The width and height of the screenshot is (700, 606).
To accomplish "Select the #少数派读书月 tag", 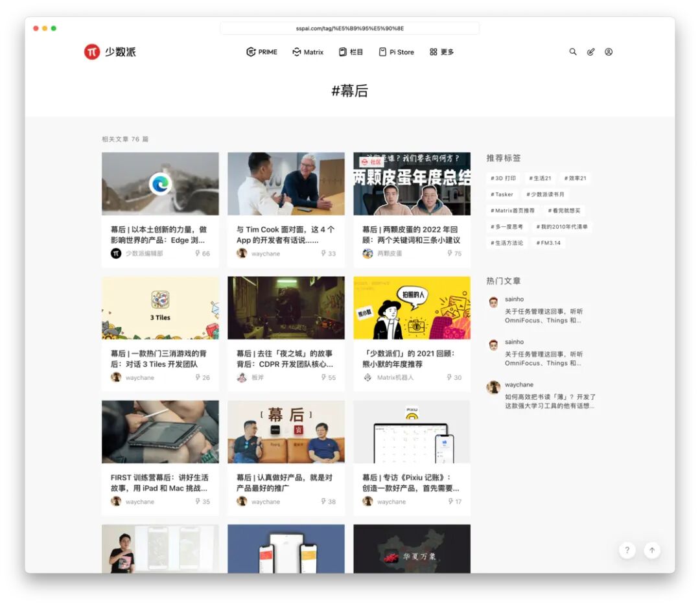I will coord(545,194).
